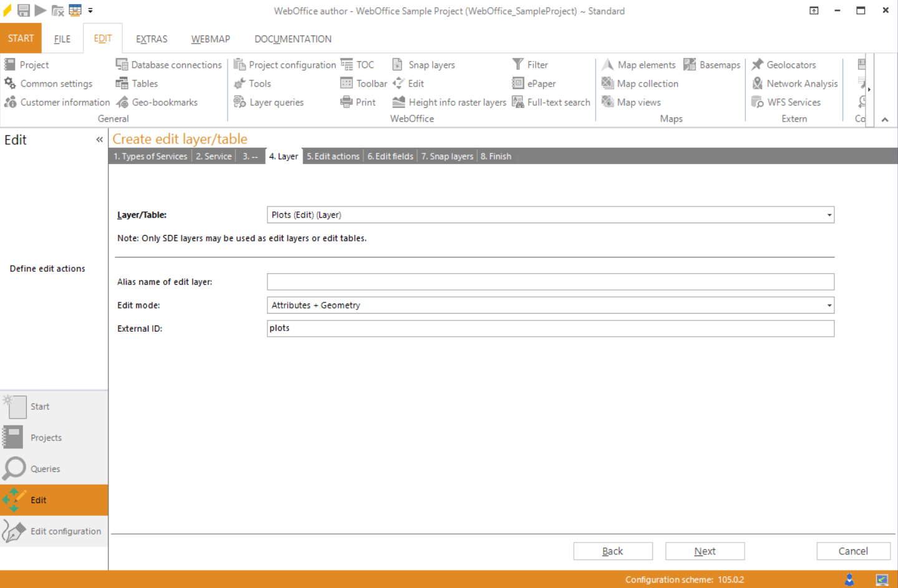Open Map views settings

(x=638, y=102)
